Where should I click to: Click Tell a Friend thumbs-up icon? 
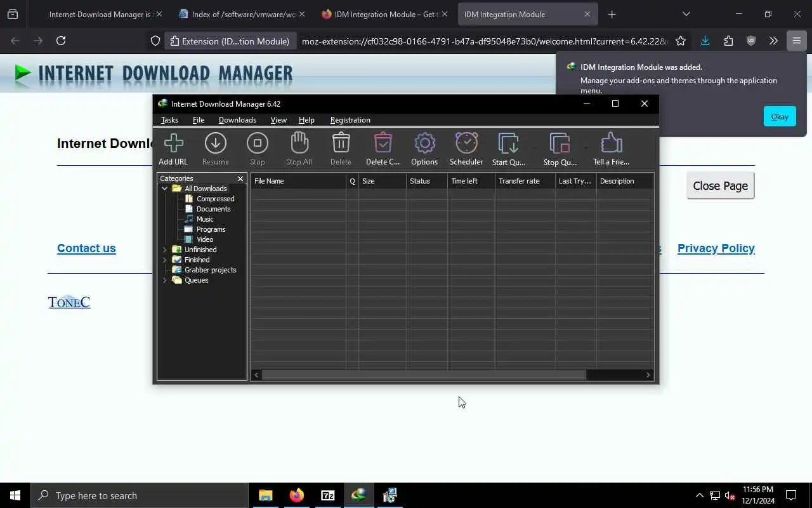(612, 143)
